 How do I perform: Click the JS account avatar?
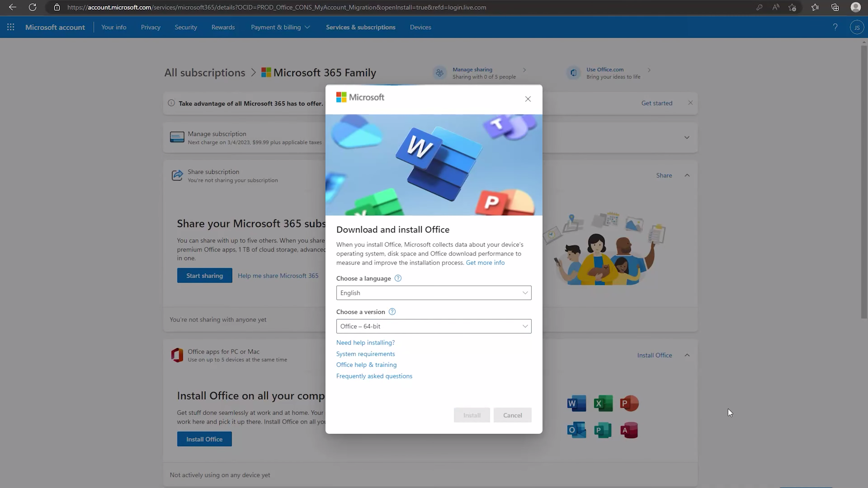click(x=856, y=27)
